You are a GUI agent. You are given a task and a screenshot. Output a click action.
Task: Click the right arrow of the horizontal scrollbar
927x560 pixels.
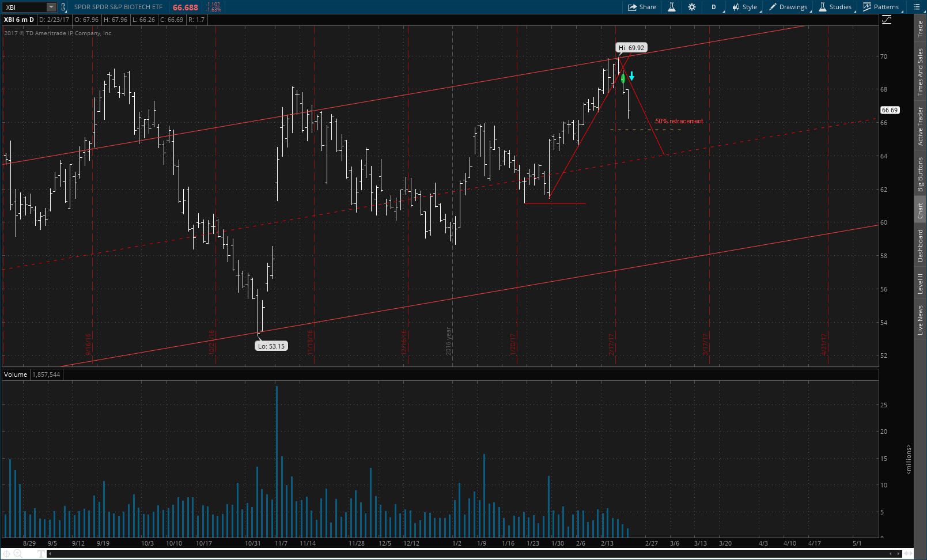click(899, 554)
